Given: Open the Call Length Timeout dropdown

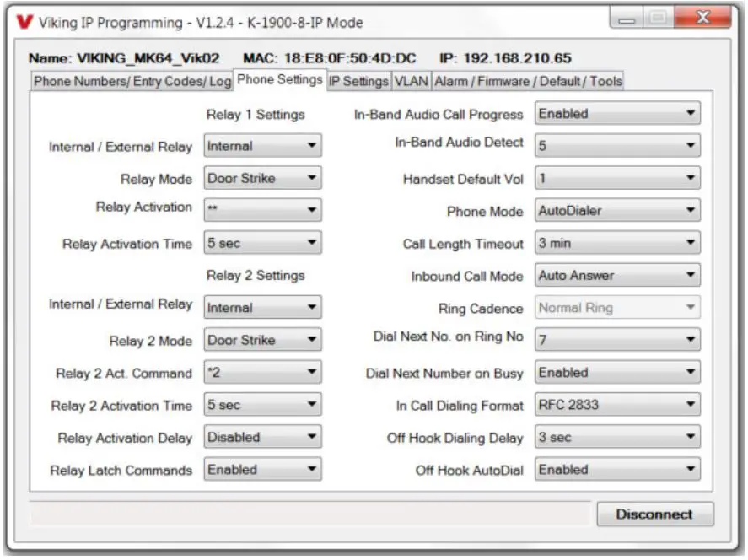Looking at the screenshot, I should 617,243.
